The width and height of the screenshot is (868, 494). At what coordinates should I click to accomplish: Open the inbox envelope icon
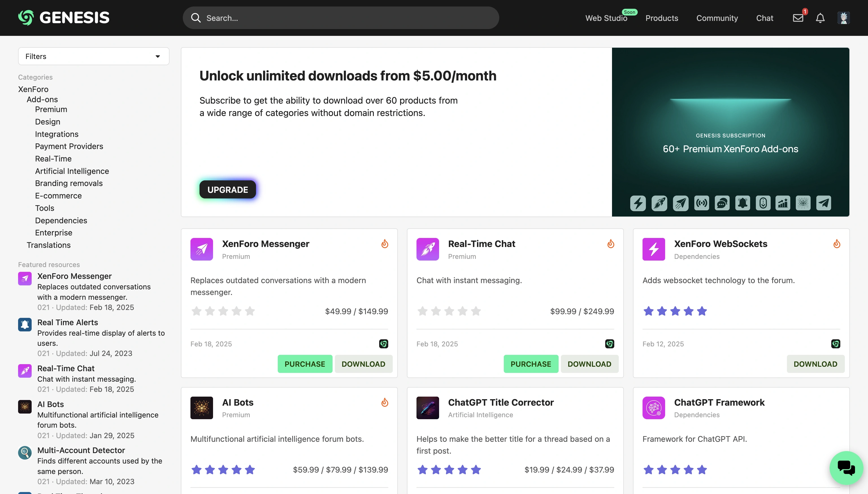click(x=798, y=18)
